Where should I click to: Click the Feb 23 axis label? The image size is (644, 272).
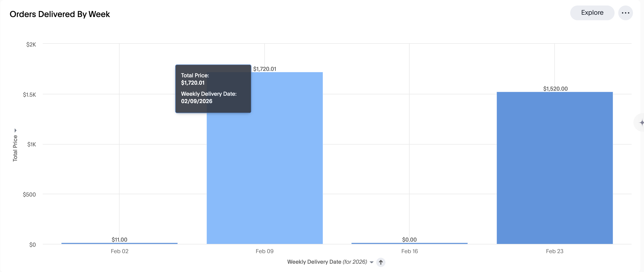pyautogui.click(x=554, y=251)
